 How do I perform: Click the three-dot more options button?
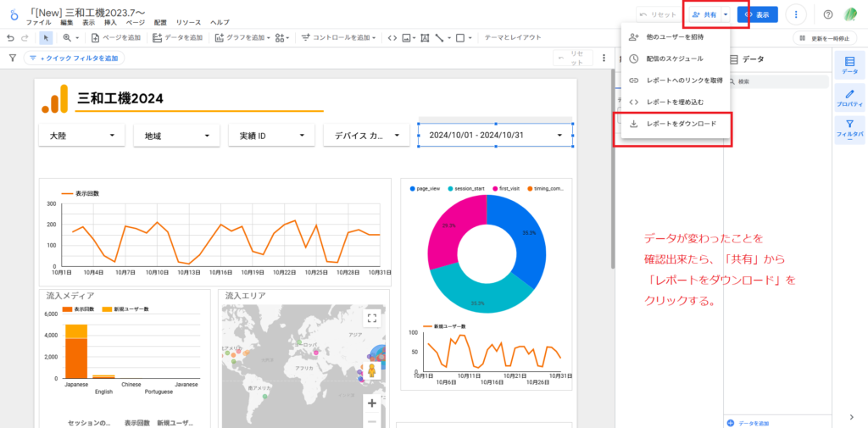[795, 14]
